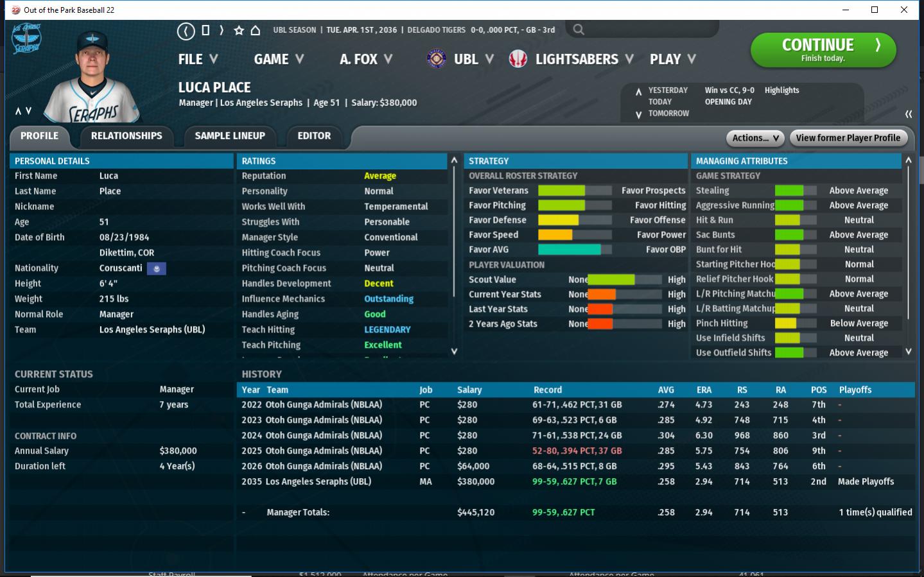This screenshot has height=577, width=924.
Task: Click the Managing Attributes scroll up arrow
Action: click(908, 160)
